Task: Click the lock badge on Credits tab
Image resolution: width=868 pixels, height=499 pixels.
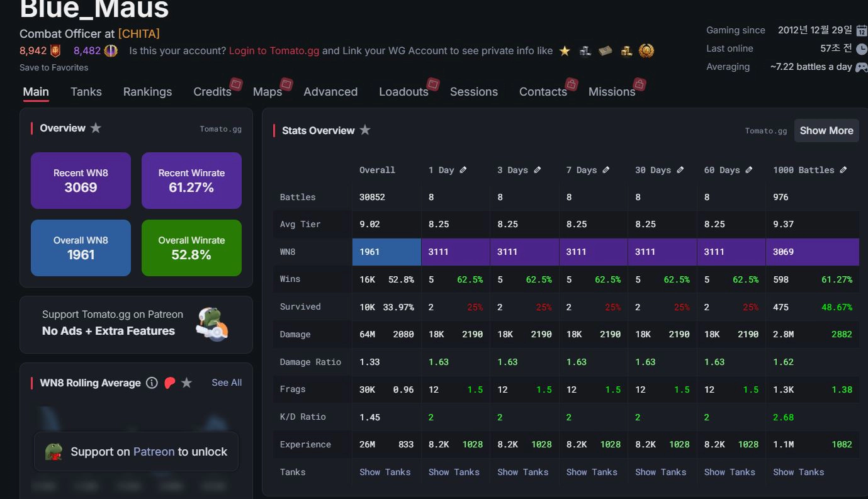Action: pos(236,84)
